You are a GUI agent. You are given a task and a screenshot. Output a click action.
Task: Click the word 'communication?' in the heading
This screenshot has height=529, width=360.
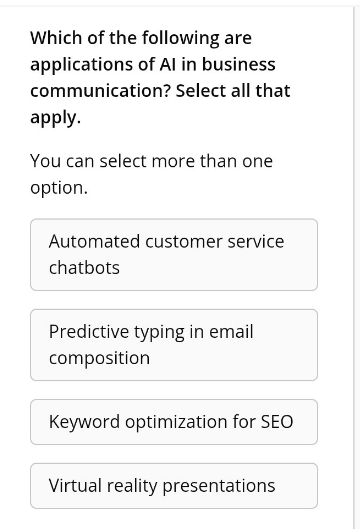[100, 91]
